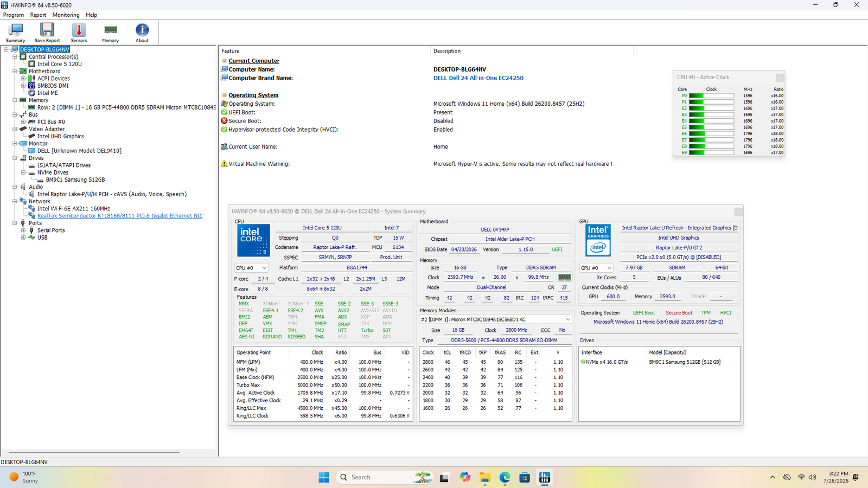
Task: Expand the USB node
Action: pos(23,237)
